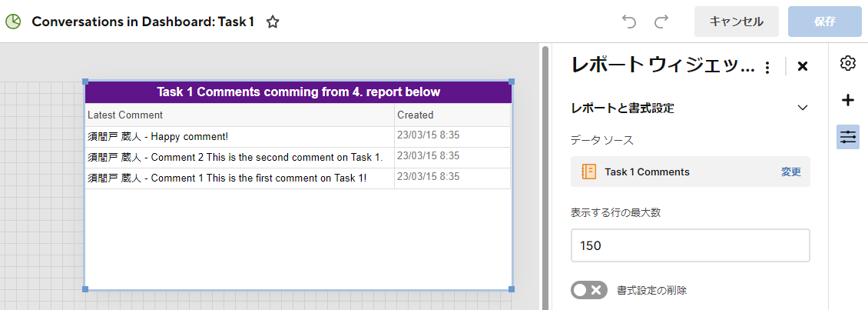Screen dimensions: 868x310
Task: Click the Task 1 Comments data source name
Action: click(647, 172)
